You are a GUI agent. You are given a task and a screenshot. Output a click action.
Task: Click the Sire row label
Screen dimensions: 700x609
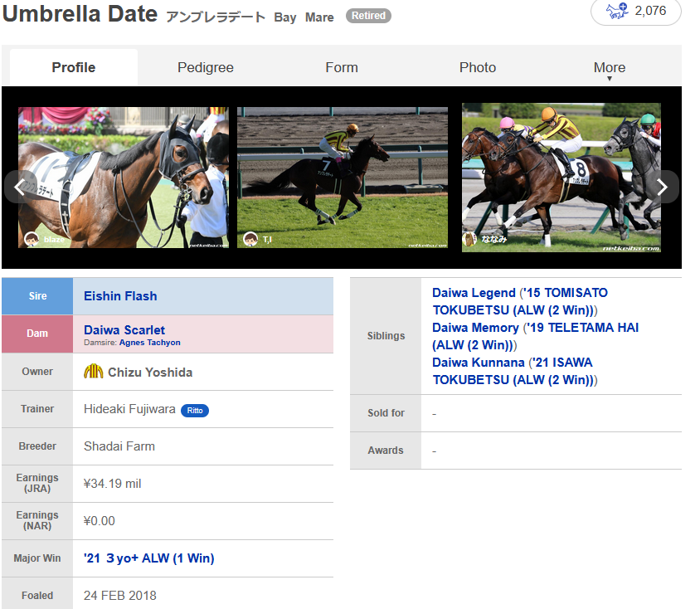click(x=37, y=296)
